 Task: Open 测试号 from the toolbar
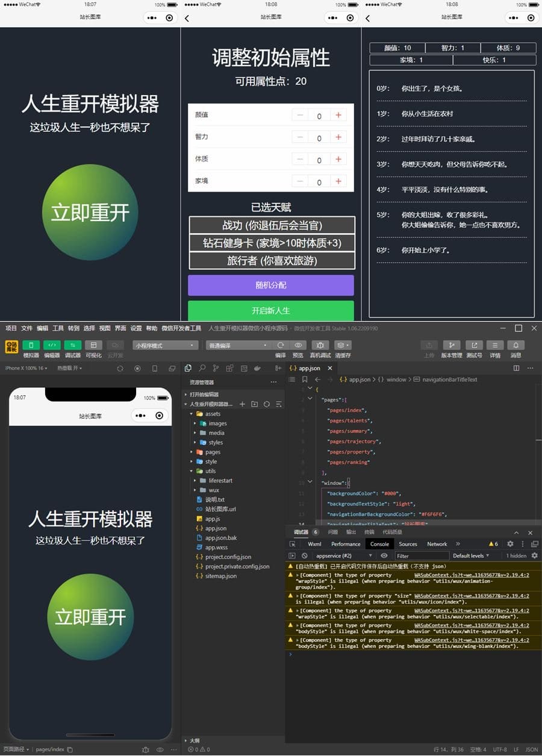[475, 345]
